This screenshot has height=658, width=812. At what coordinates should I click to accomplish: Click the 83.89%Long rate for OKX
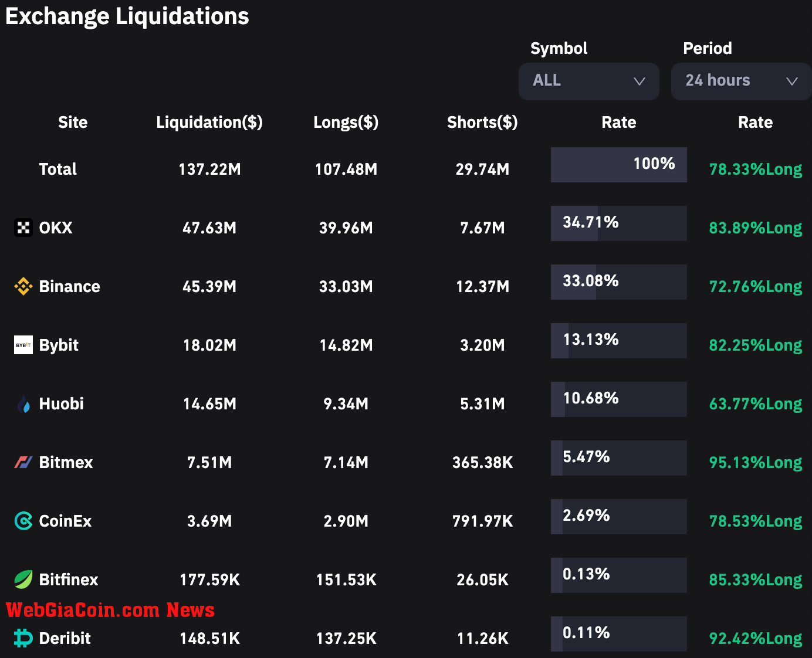coord(756,228)
